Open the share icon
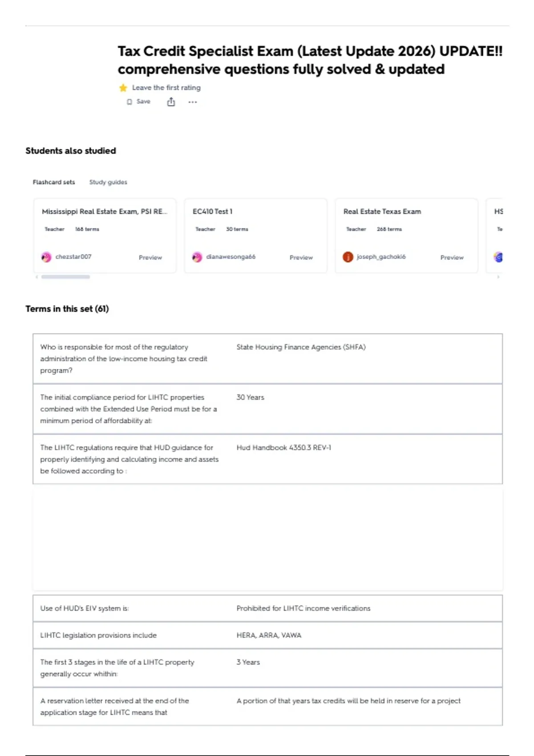The image size is (534, 756). [171, 102]
